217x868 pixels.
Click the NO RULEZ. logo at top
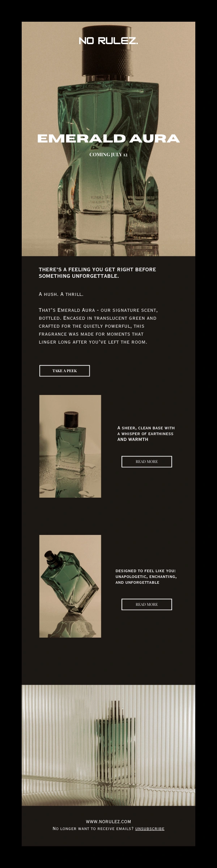(109, 41)
